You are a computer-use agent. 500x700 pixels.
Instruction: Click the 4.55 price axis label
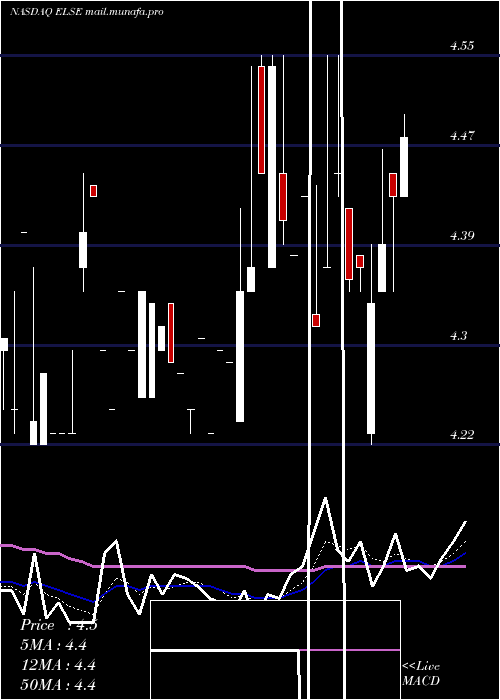(x=462, y=46)
